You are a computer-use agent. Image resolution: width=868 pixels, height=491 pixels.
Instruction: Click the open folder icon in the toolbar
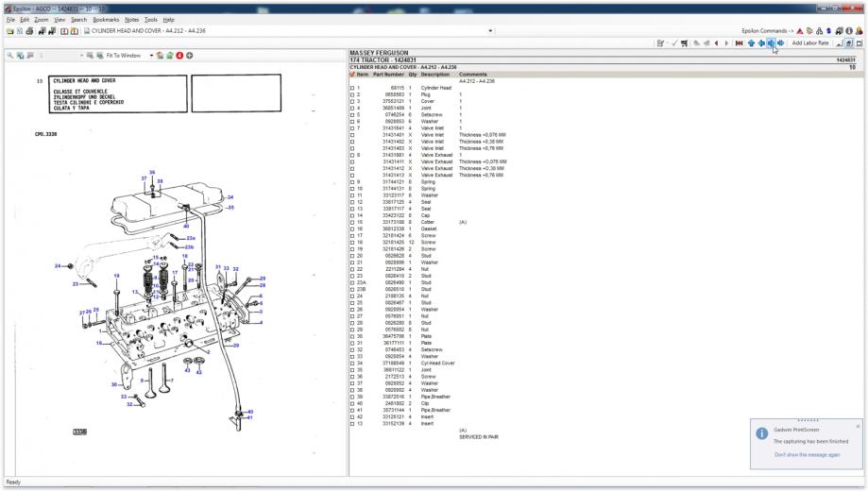coord(9,30)
